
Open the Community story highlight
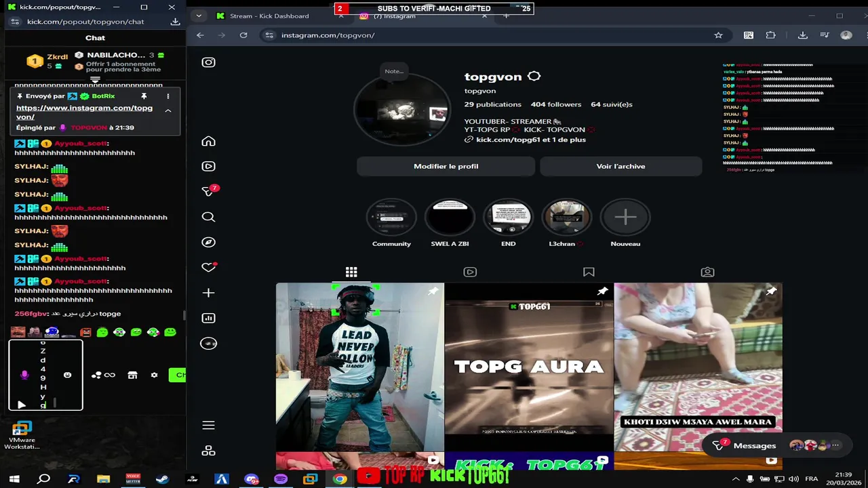click(391, 218)
